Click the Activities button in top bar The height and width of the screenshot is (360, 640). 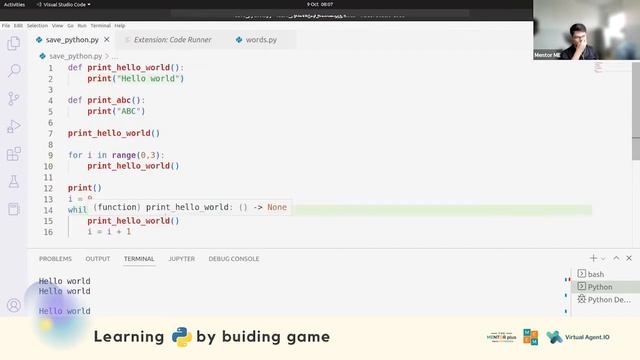(14, 4)
